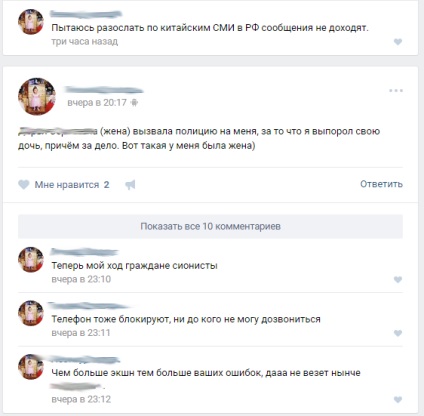Click avatar next to 'Теперь мой ход' comment
This screenshot has width=424, height=416.
(x=31, y=260)
